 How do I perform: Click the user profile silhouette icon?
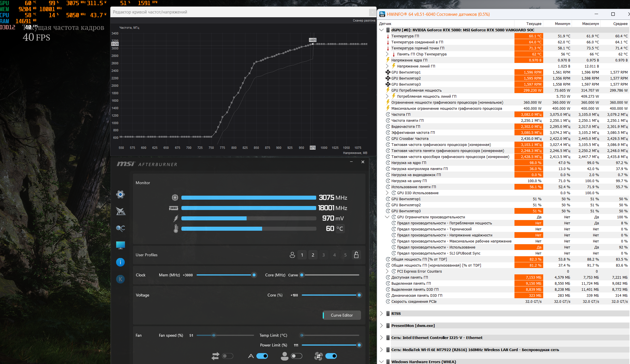click(292, 255)
